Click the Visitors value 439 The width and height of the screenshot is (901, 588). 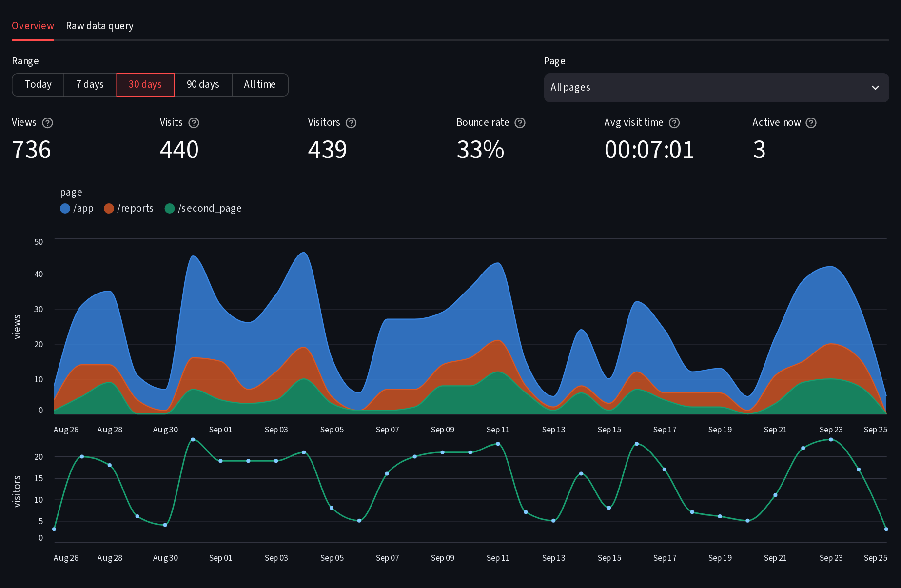328,150
